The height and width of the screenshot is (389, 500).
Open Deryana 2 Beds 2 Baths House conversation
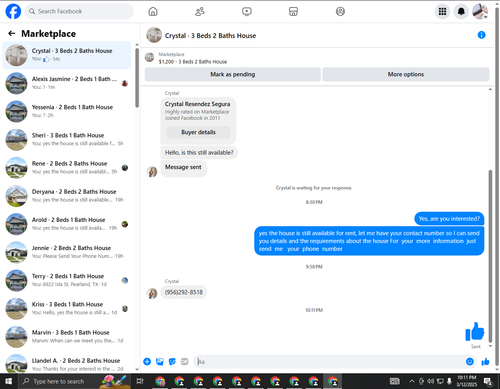pos(67,196)
